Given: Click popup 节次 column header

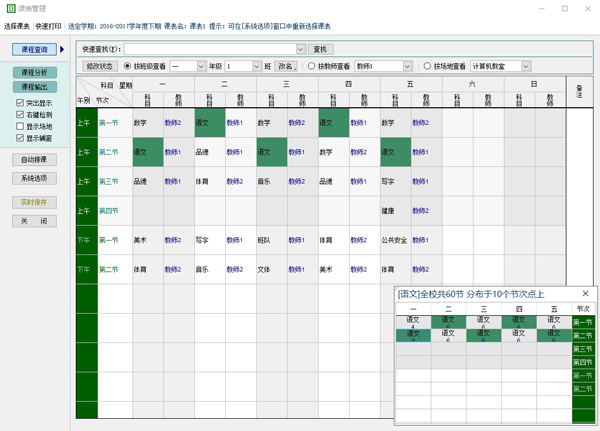Looking at the screenshot, I should tap(583, 309).
